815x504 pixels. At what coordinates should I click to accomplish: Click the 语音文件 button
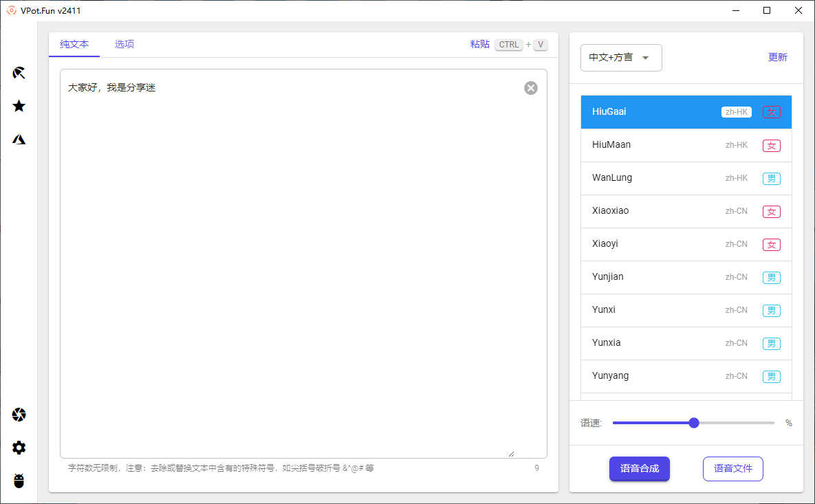[732, 469]
